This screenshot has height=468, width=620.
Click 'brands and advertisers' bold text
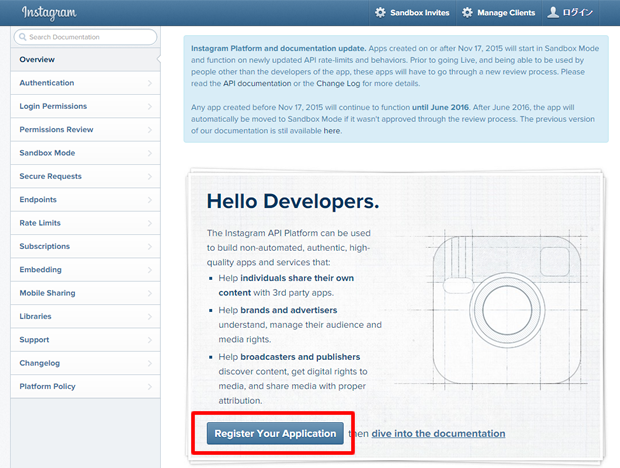click(x=289, y=310)
